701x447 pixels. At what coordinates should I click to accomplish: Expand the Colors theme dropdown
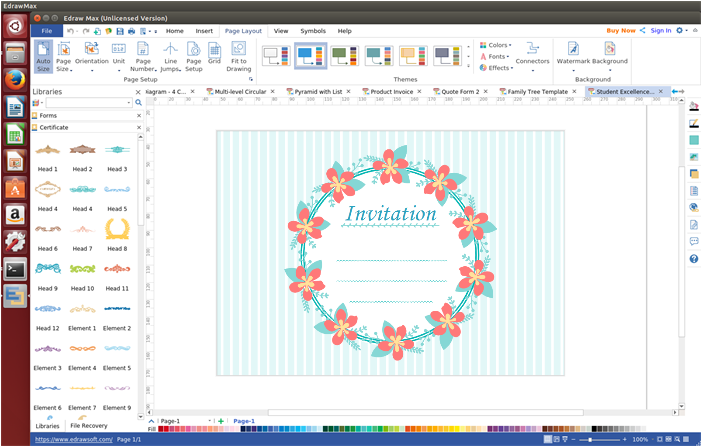click(497, 45)
